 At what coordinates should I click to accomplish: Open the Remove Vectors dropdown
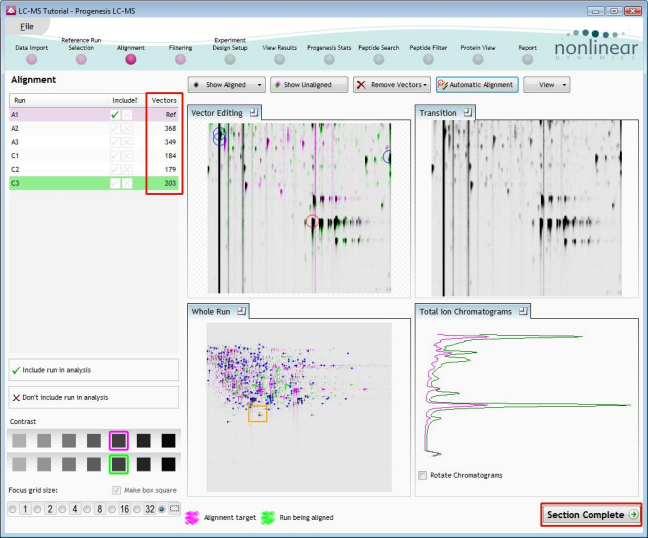point(392,85)
